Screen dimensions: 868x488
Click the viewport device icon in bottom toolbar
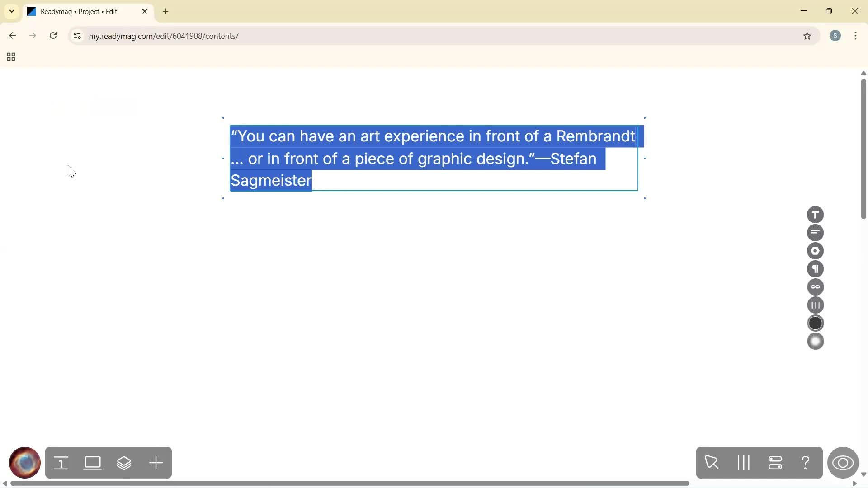click(92, 463)
